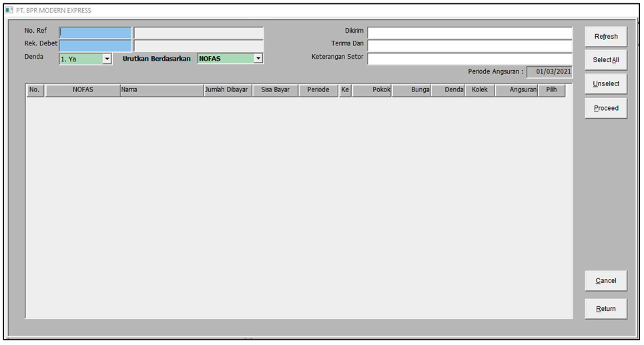This screenshot has height=345, width=644.
Task: Select the Sisa Bayar column header
Action: click(x=275, y=90)
